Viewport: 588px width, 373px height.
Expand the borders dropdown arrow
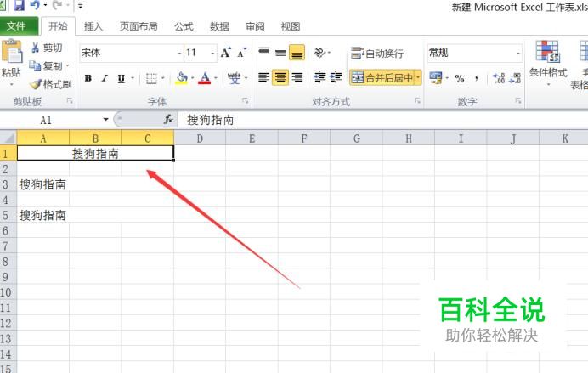coord(163,78)
